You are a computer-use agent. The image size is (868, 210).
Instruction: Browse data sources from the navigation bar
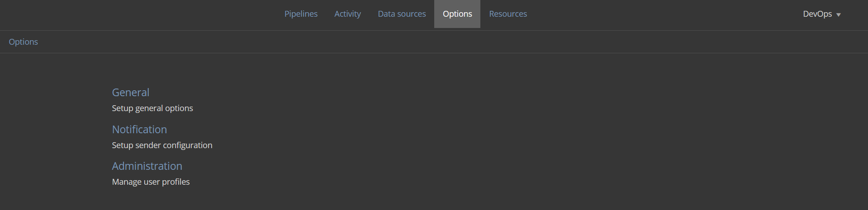click(x=402, y=14)
